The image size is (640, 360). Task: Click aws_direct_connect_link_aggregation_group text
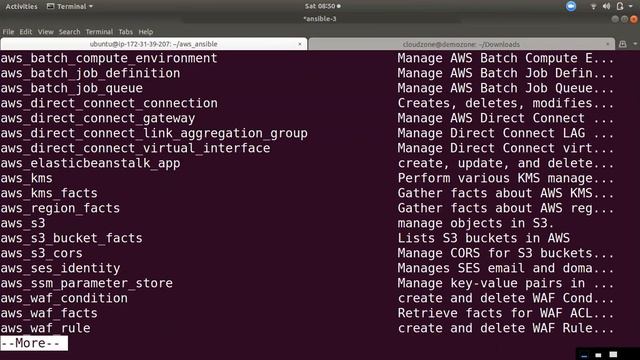[154, 133]
